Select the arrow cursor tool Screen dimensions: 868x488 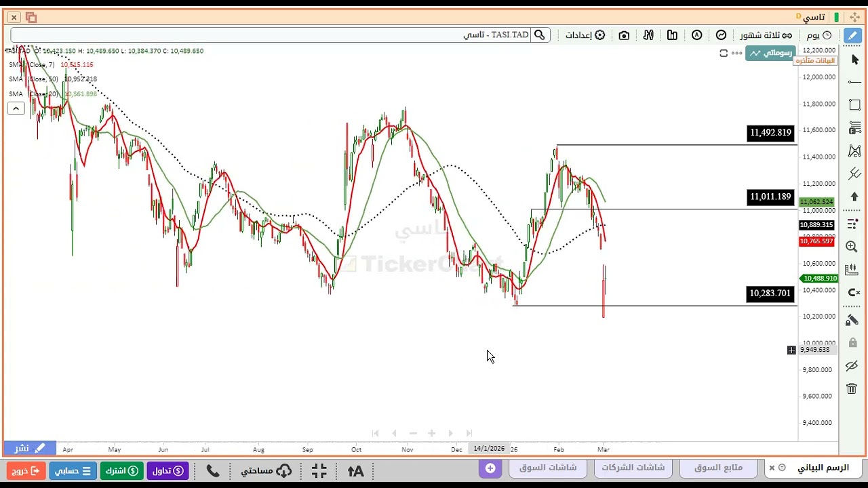click(x=854, y=60)
